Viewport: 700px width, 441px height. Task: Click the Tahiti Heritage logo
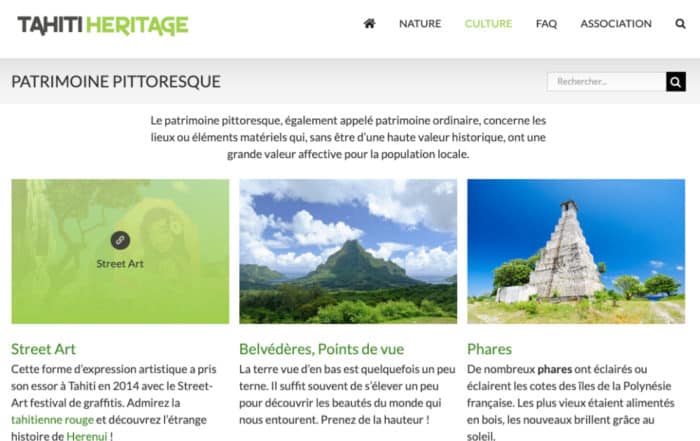tap(103, 25)
